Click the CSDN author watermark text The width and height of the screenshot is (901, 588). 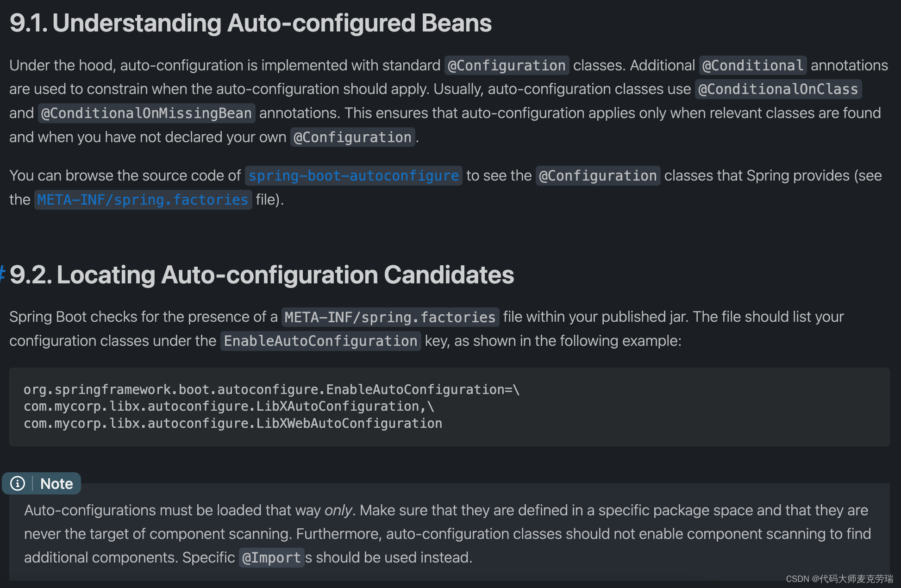click(x=839, y=579)
